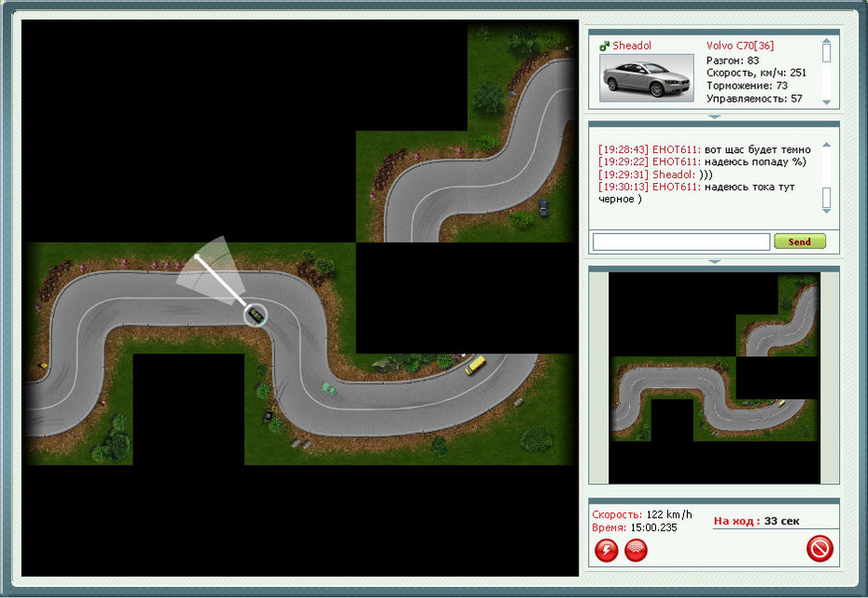Viewport: 868px width, 598px height.
Task: Collapse the car info panel arrow
Action: coord(714,117)
